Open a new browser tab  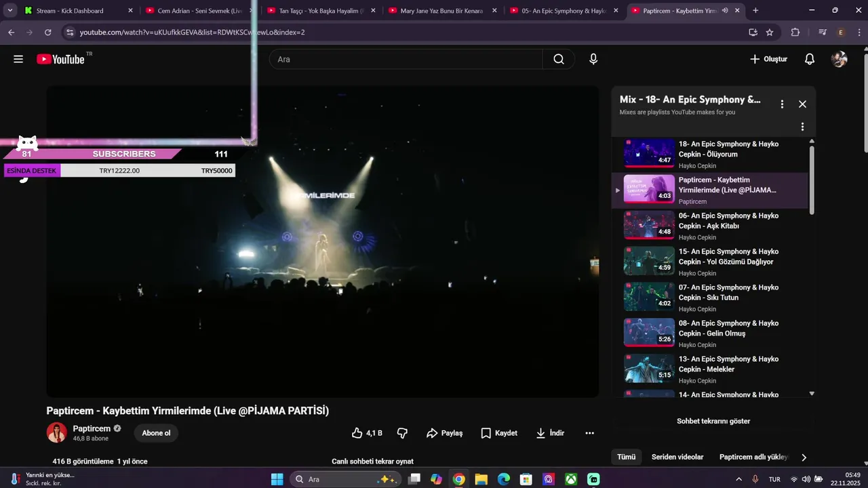click(x=755, y=11)
